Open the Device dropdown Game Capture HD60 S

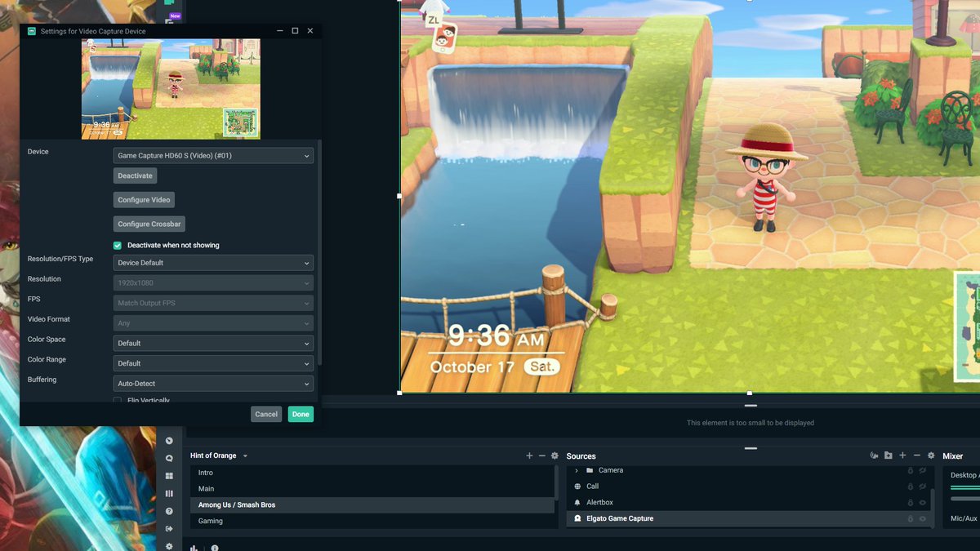click(213, 155)
